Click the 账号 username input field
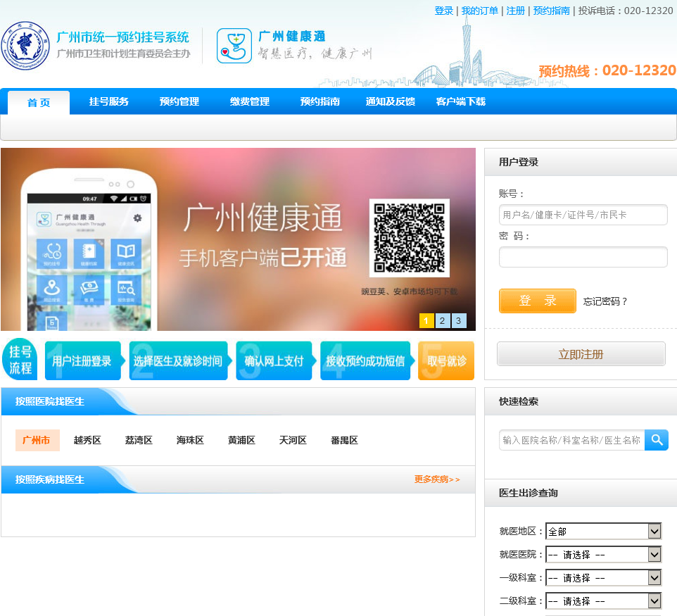The width and height of the screenshot is (677, 616). click(x=583, y=215)
